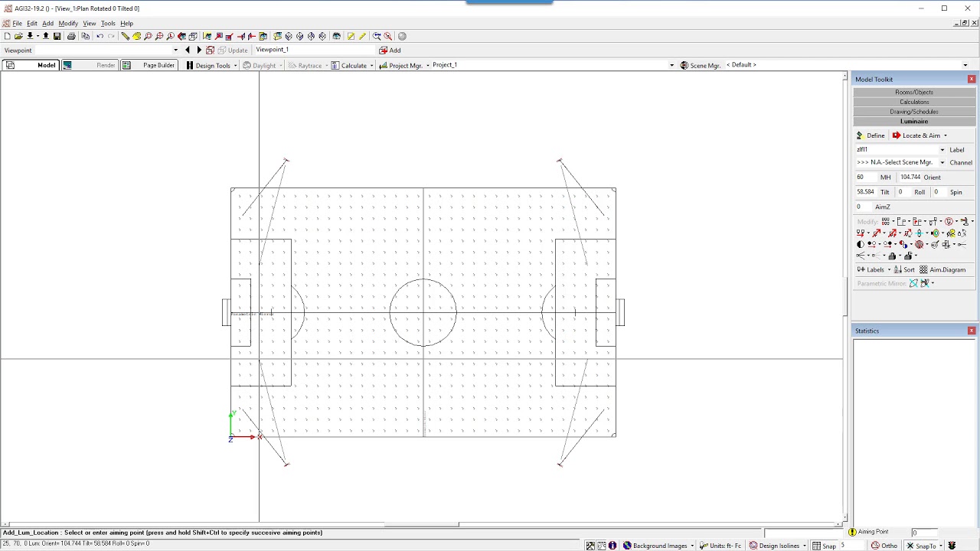
Task: Save the project with the floppy disk icon
Action: tap(57, 36)
